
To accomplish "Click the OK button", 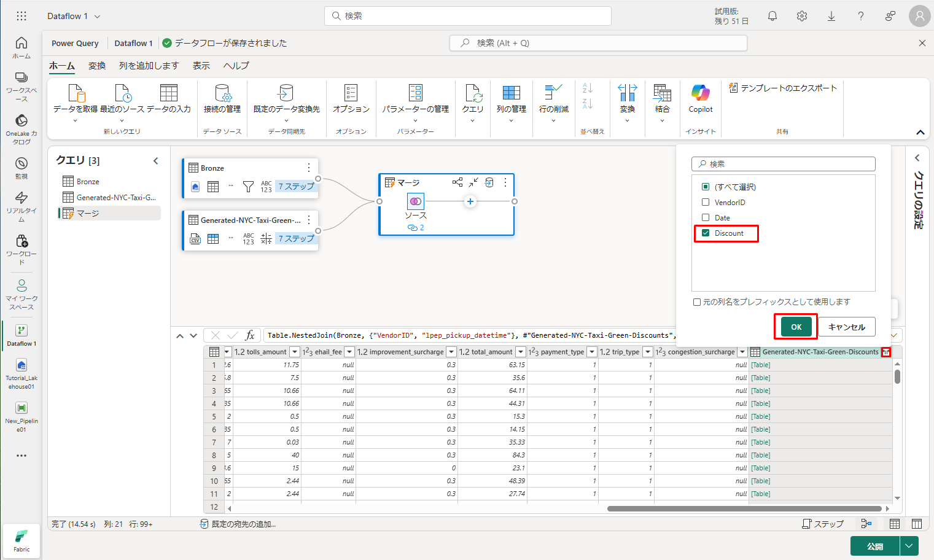I will pyautogui.click(x=796, y=327).
